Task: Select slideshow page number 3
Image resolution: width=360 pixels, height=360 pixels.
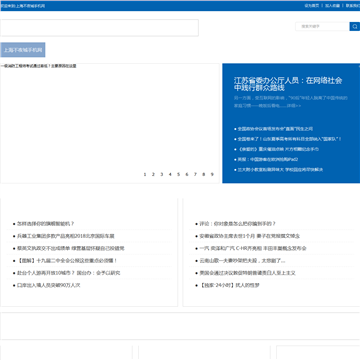Action: 161,174
